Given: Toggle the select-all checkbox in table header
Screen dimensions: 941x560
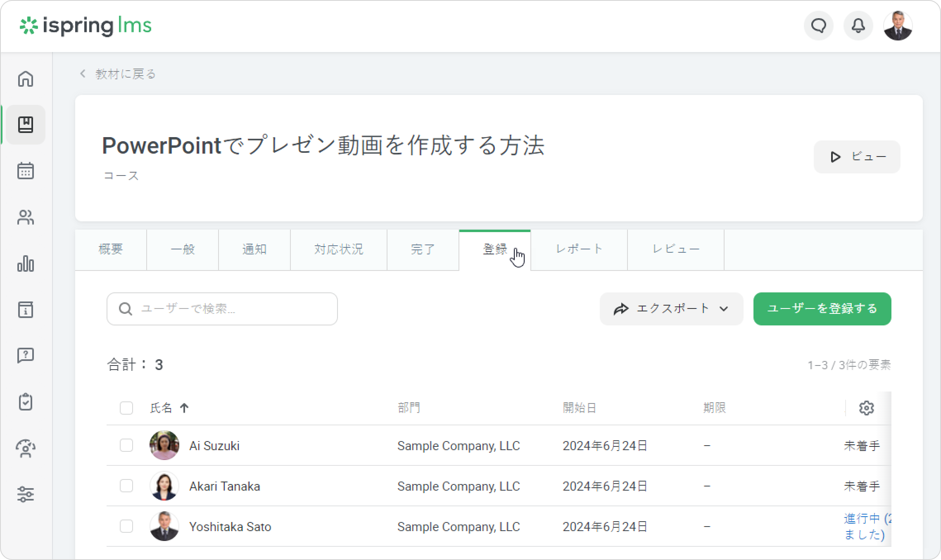Looking at the screenshot, I should (126, 408).
